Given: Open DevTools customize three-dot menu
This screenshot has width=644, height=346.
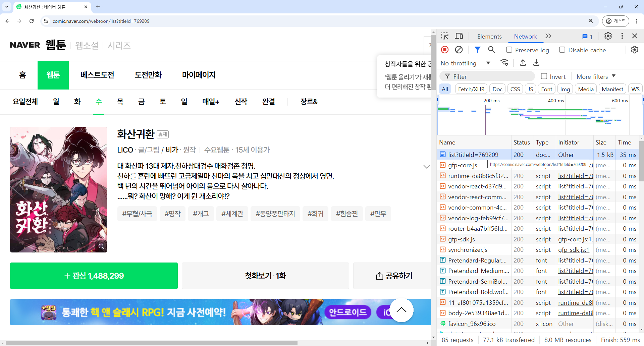Looking at the screenshot, I should pyautogui.click(x=622, y=36).
